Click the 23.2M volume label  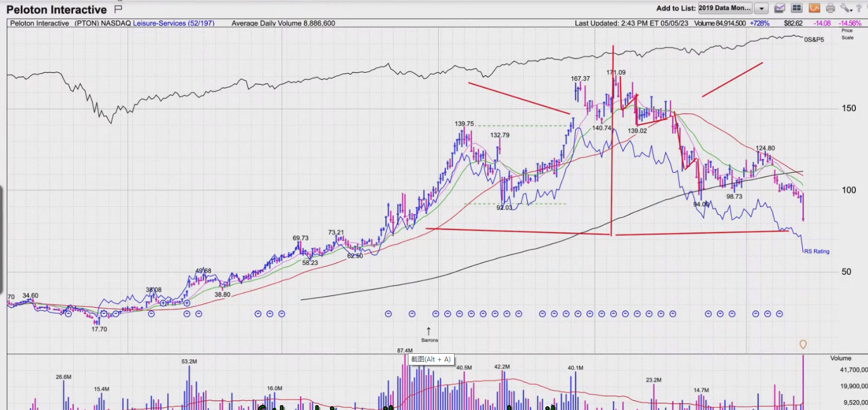point(654,380)
